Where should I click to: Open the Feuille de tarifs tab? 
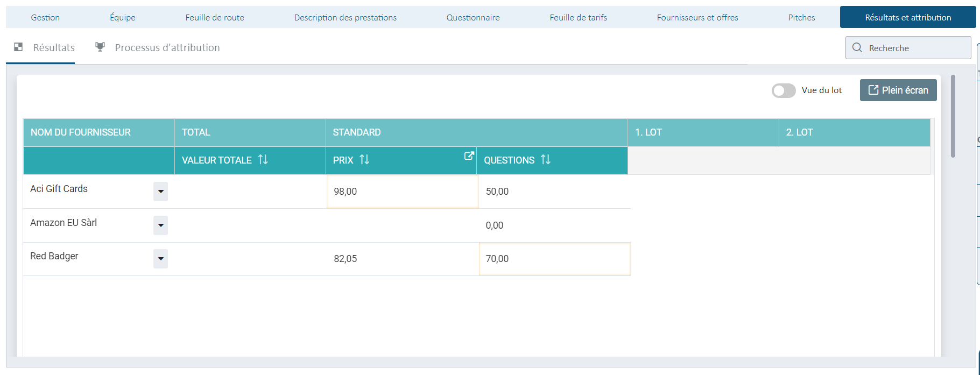(x=579, y=17)
